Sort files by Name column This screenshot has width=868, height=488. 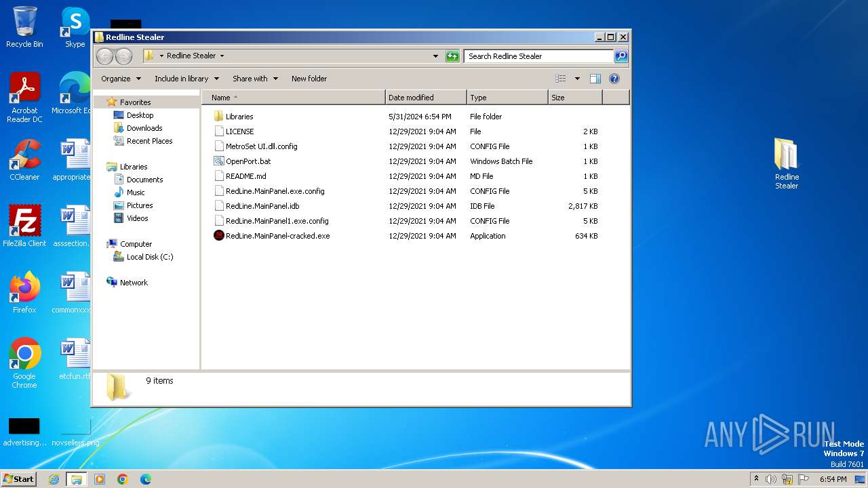click(294, 98)
